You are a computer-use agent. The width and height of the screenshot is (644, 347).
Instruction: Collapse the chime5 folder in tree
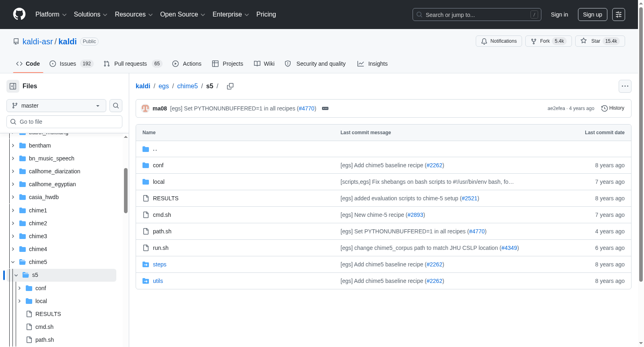(x=13, y=262)
